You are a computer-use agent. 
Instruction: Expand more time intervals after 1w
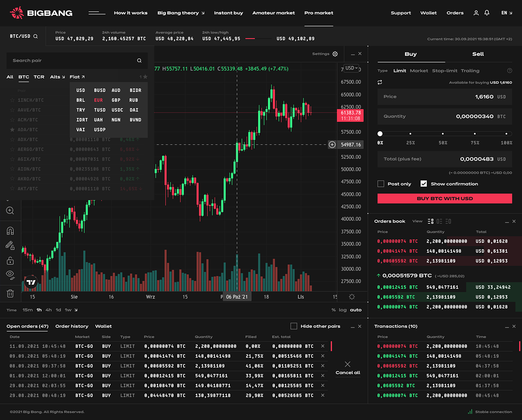tap(76, 310)
